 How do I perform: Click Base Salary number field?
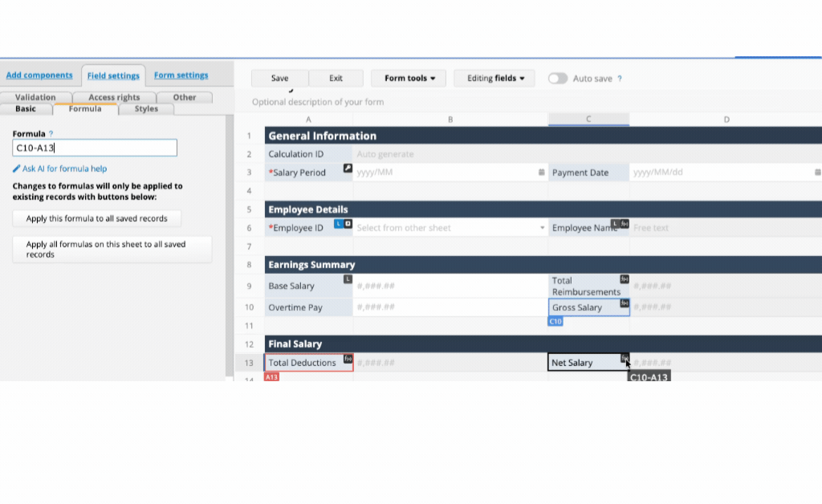click(450, 286)
